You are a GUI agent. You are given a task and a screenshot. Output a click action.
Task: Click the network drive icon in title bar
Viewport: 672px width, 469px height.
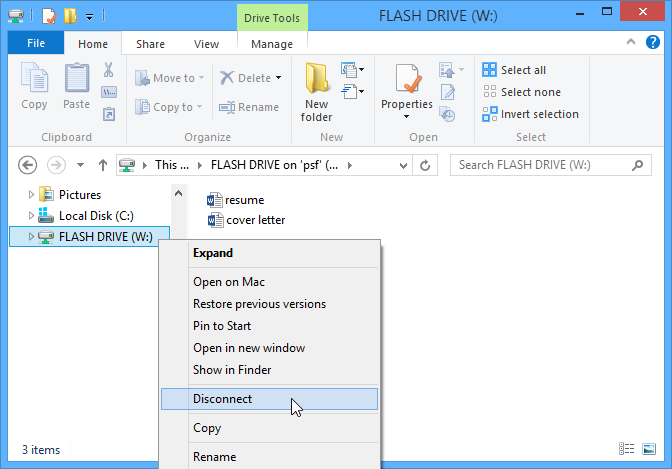coord(16,16)
